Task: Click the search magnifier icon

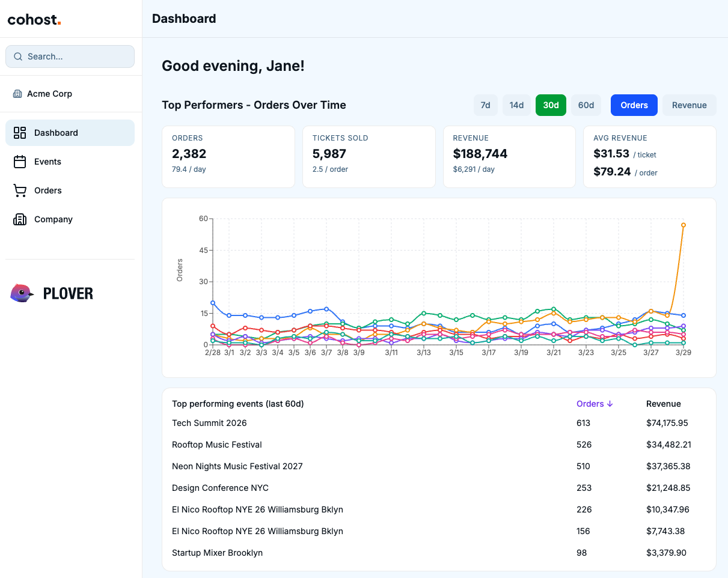Action: pos(18,56)
